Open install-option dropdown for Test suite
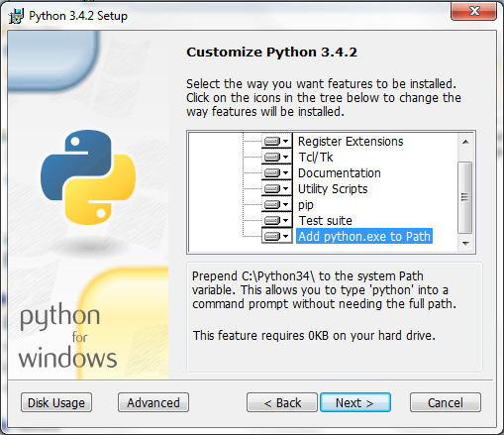 (x=276, y=220)
